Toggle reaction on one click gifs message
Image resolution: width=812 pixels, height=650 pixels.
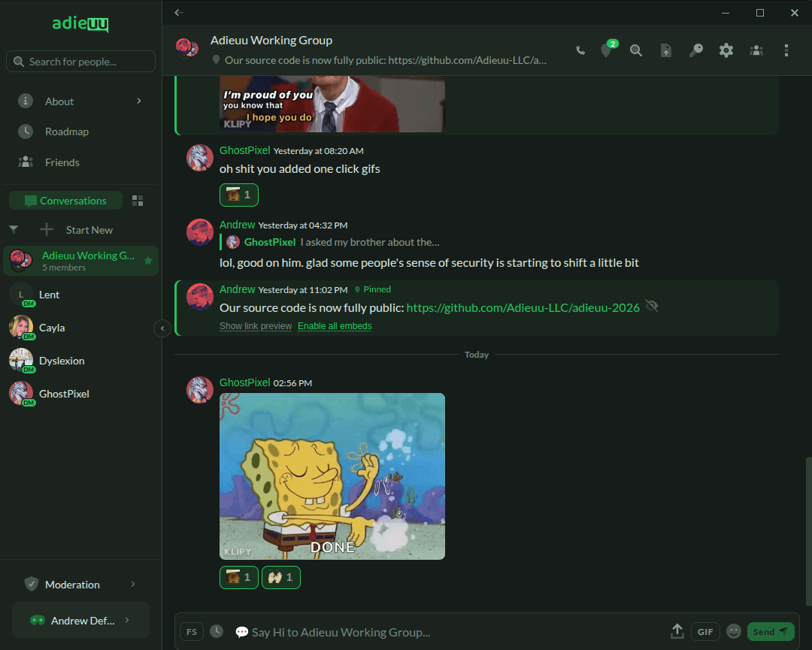(239, 195)
